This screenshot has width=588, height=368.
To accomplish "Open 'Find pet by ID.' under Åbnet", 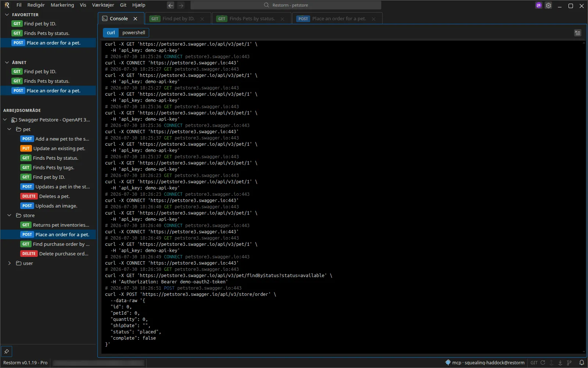I will tap(48, 71).
